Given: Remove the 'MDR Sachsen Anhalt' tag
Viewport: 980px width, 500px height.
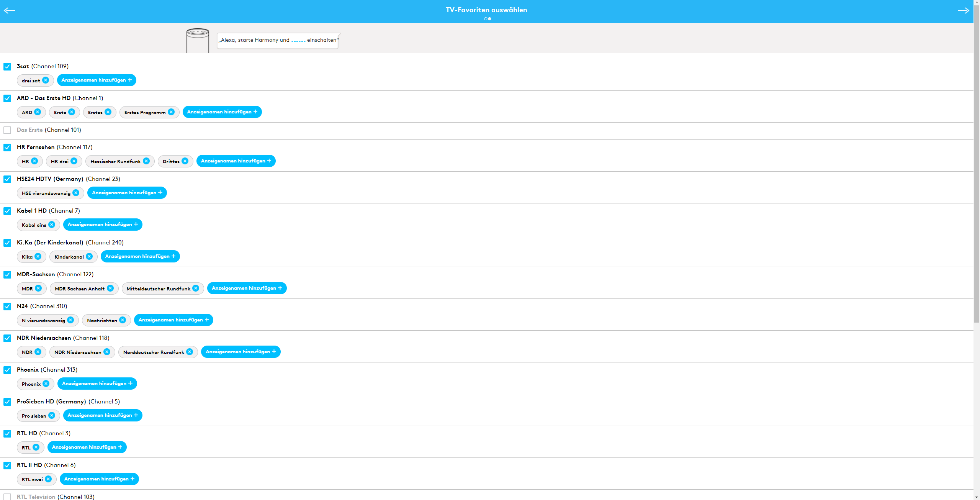Looking at the screenshot, I should (x=110, y=288).
